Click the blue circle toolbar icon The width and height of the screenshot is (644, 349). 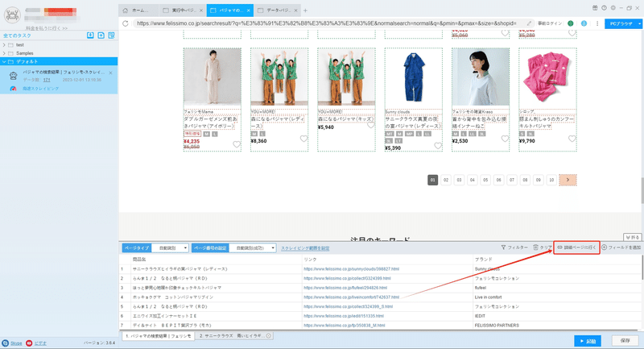[584, 23]
